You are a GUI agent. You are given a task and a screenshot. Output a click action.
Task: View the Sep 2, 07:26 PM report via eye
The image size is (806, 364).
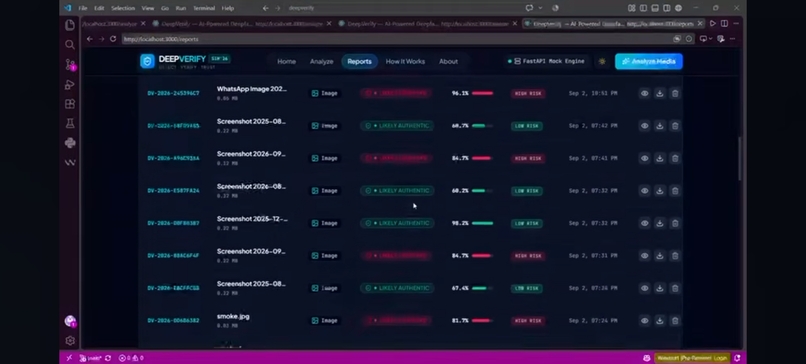coord(644,288)
